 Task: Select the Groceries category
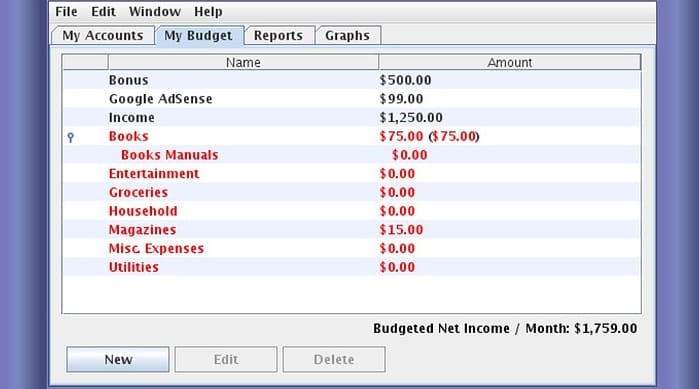tap(138, 192)
